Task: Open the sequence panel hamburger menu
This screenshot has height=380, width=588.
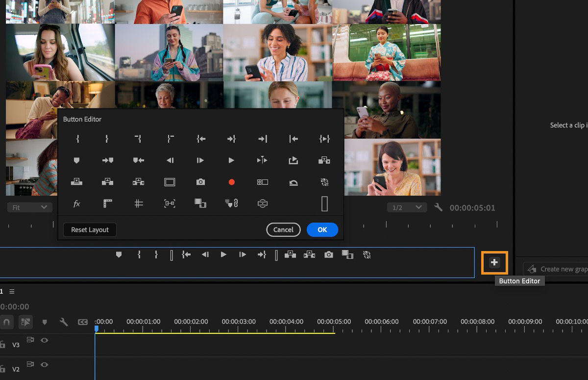Action: tap(12, 291)
